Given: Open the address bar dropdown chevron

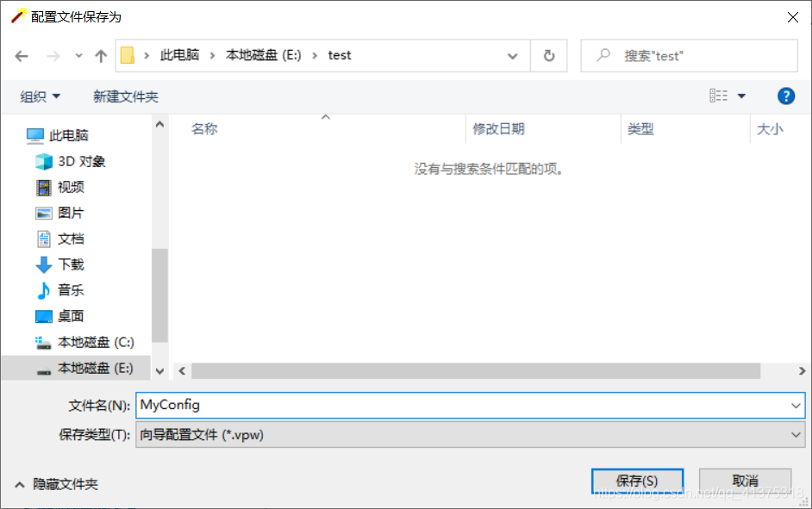Looking at the screenshot, I should coord(514,55).
